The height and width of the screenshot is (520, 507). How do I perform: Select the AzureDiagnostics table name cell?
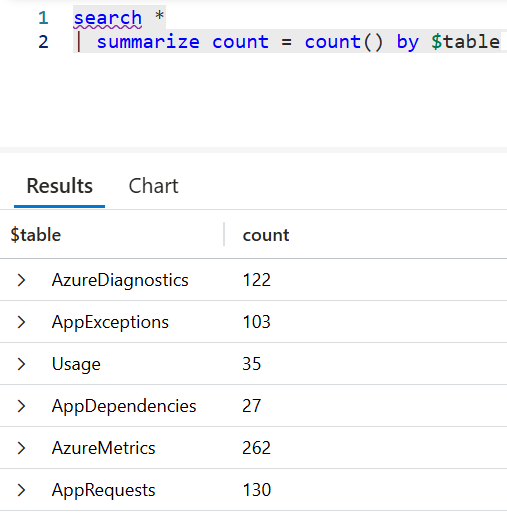pos(120,280)
